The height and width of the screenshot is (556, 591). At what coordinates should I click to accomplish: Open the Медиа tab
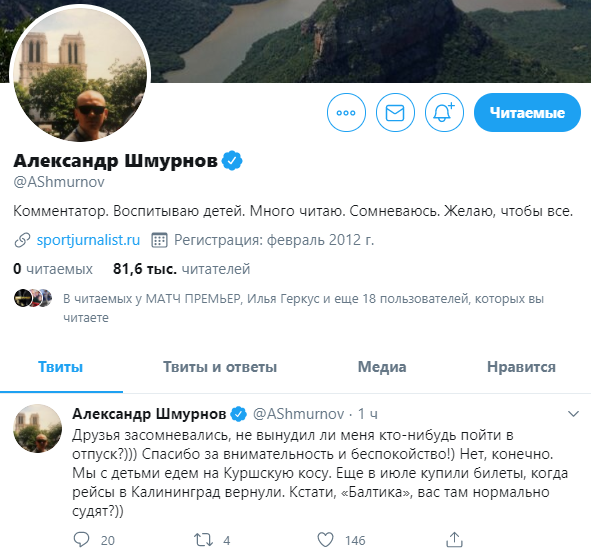[x=382, y=367]
